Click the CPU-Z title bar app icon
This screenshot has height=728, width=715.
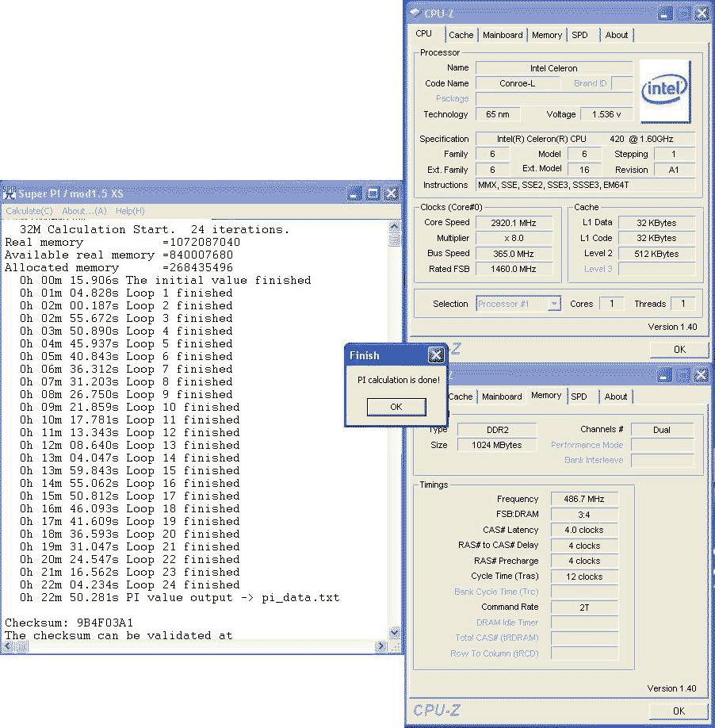click(415, 13)
